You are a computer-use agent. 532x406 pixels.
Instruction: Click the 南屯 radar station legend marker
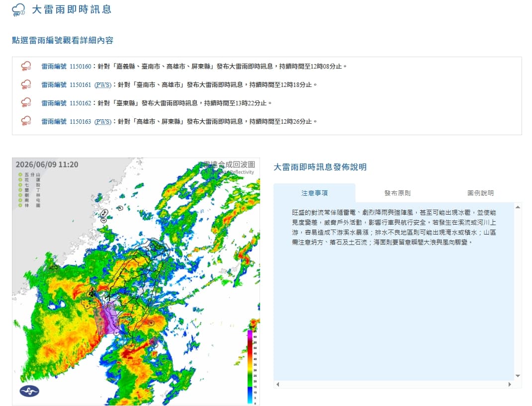pos(20,200)
